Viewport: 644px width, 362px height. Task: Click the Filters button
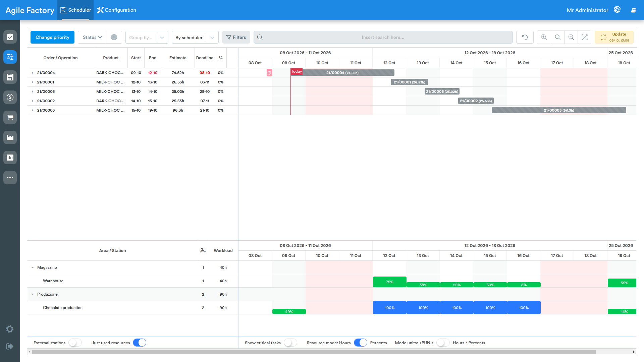pyautogui.click(x=236, y=37)
